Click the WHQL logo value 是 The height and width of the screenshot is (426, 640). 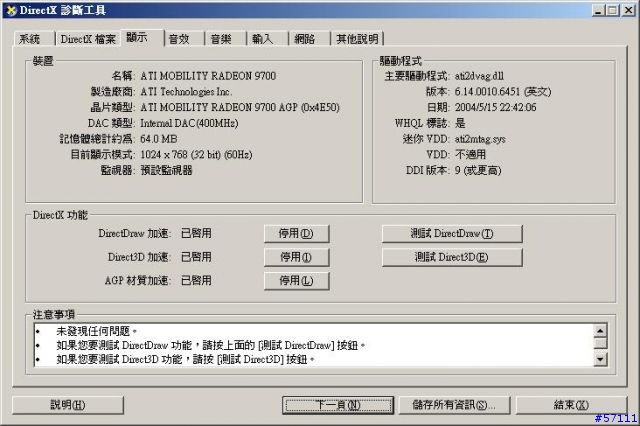[460, 123]
